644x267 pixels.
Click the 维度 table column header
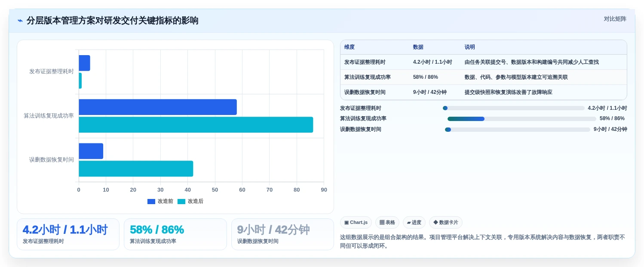(350, 47)
